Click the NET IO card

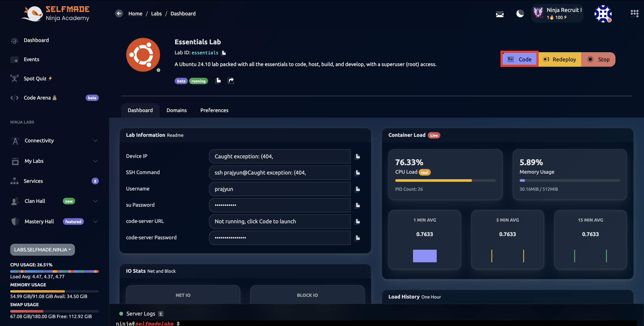(x=183, y=295)
